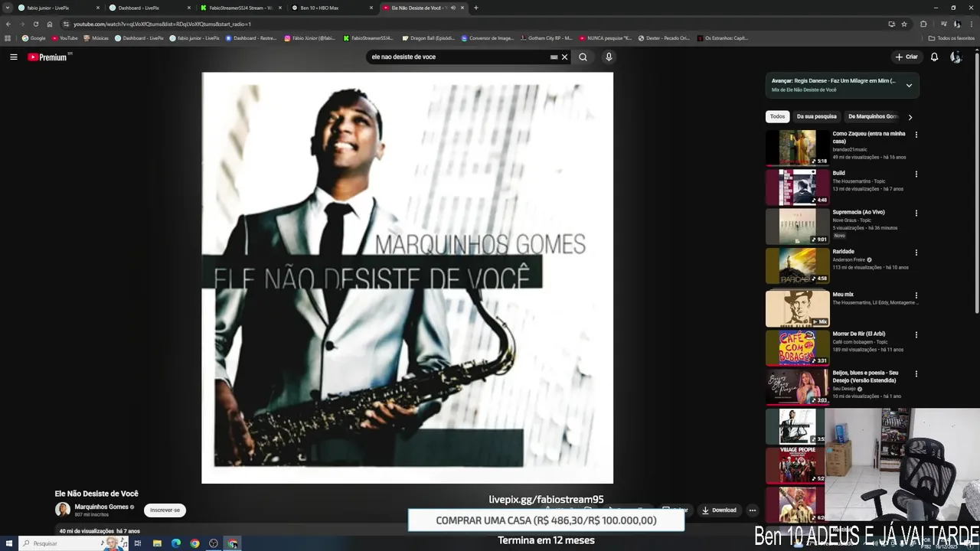Select the 'De Marquinhos Gomes' chip
Image resolution: width=980 pixels, height=551 pixels.
coord(873,116)
